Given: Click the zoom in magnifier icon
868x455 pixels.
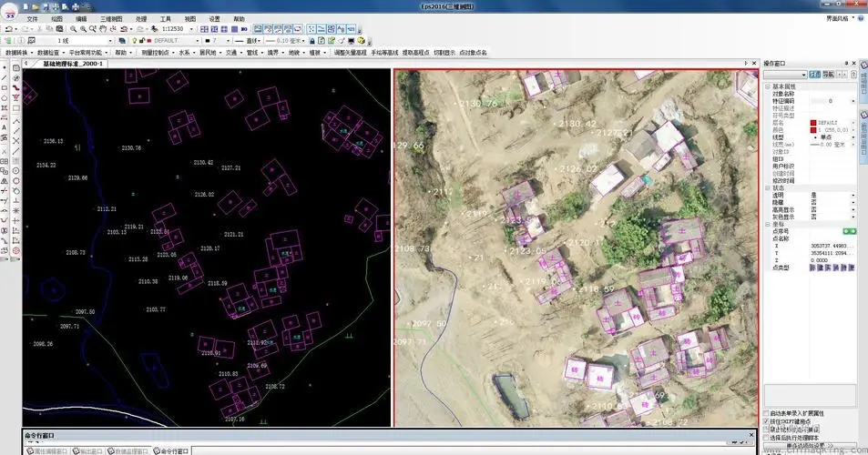Looking at the screenshot, I should coord(73,29).
